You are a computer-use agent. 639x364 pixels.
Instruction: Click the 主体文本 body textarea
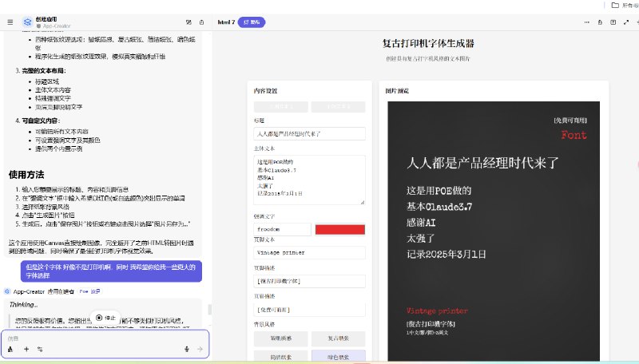coord(310,180)
